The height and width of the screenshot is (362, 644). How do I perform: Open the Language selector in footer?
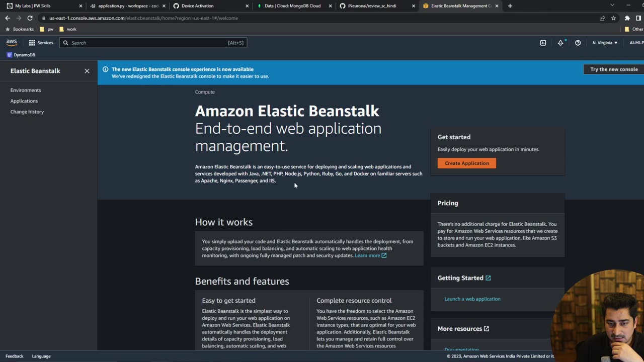pyautogui.click(x=41, y=356)
